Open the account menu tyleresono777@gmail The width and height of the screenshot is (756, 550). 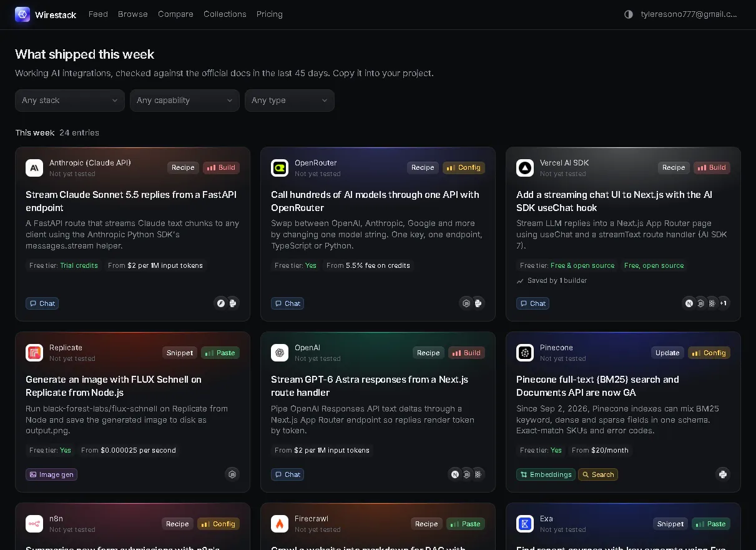tap(689, 14)
